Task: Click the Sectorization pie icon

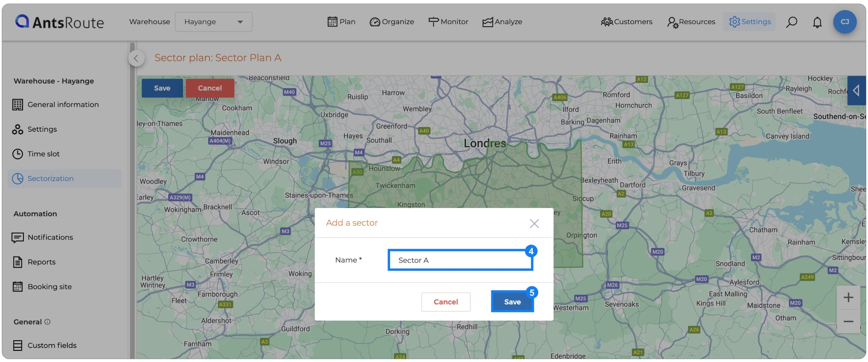Action: (18, 178)
